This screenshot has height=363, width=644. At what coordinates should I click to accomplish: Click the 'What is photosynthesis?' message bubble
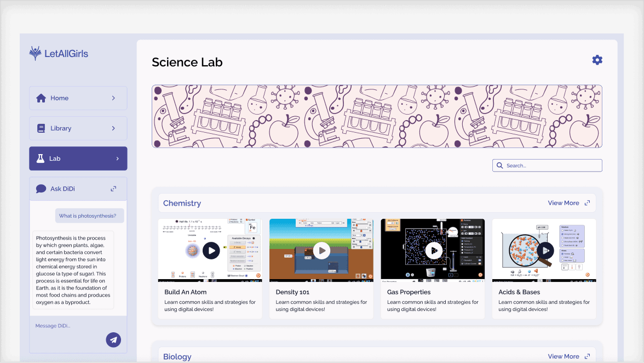[90, 216]
